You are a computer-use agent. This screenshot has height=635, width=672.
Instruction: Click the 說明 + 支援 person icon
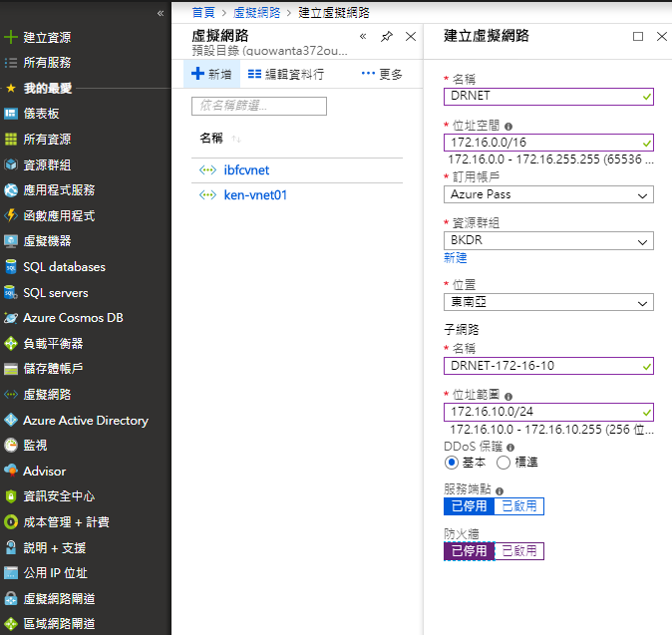[11, 547]
